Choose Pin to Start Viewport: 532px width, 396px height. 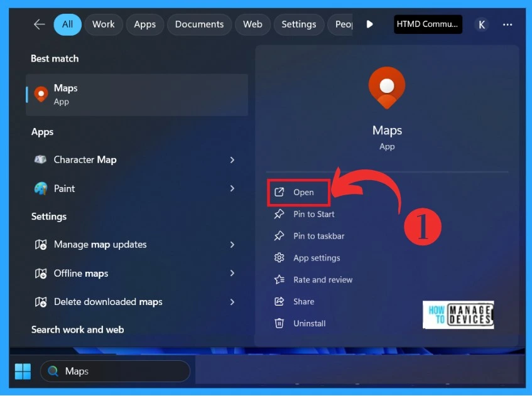click(x=314, y=214)
